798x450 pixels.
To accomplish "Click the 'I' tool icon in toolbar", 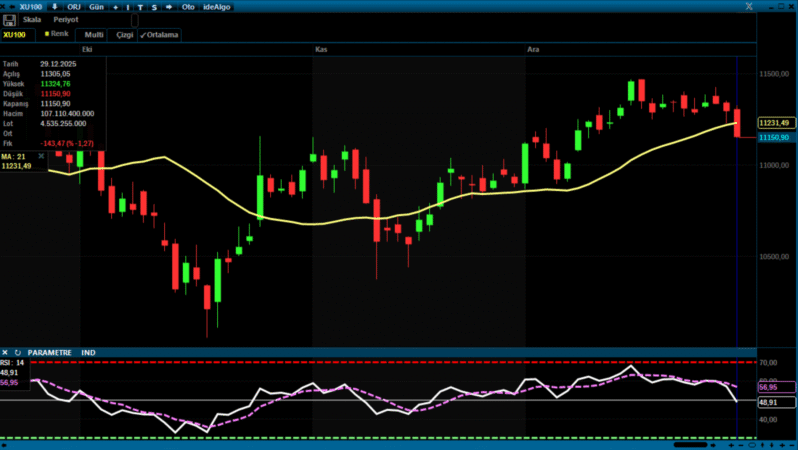I will point(128,6).
